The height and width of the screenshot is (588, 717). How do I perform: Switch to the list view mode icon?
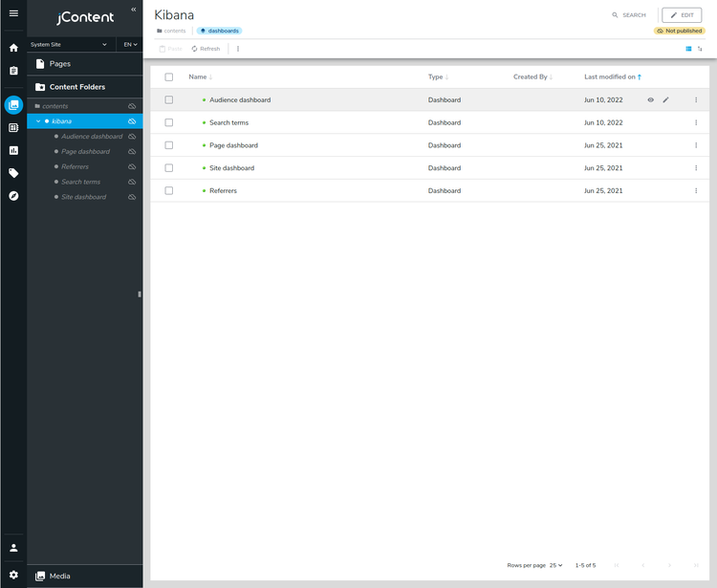point(688,49)
